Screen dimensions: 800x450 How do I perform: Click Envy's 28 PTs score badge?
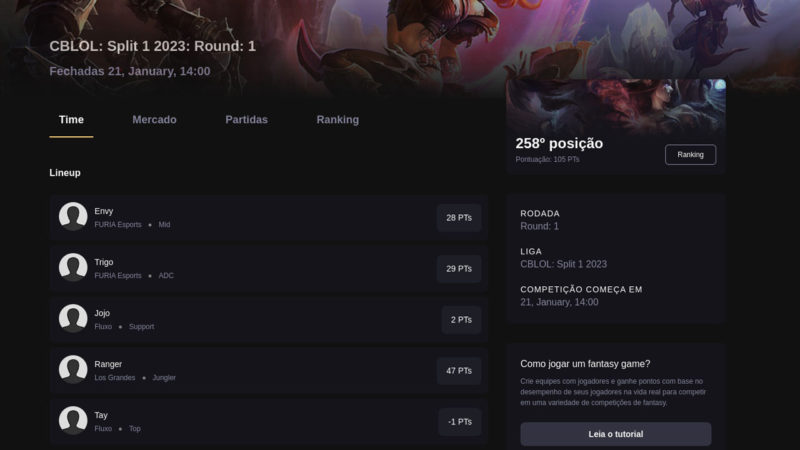click(x=459, y=217)
